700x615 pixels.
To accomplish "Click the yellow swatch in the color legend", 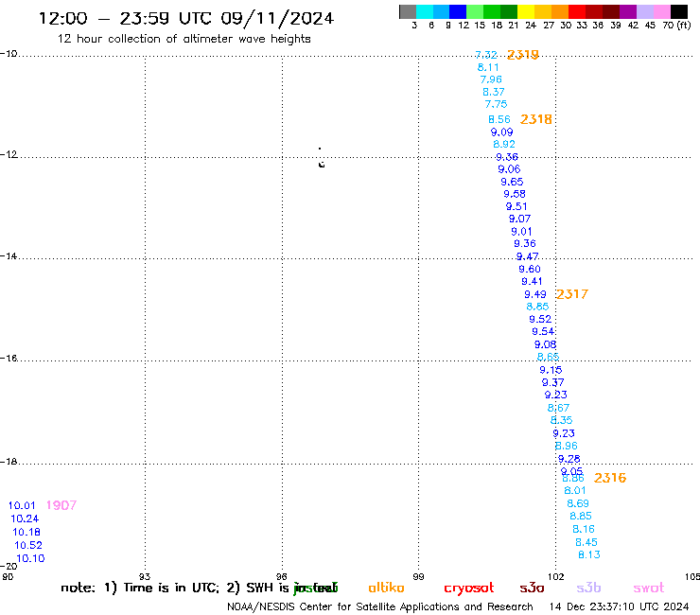I will pyautogui.click(x=526, y=11).
